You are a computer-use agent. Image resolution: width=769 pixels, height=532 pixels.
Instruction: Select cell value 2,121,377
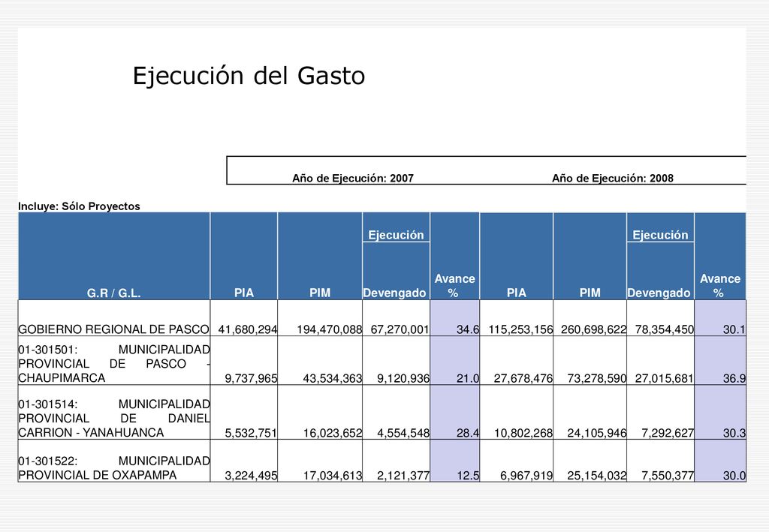(403, 476)
